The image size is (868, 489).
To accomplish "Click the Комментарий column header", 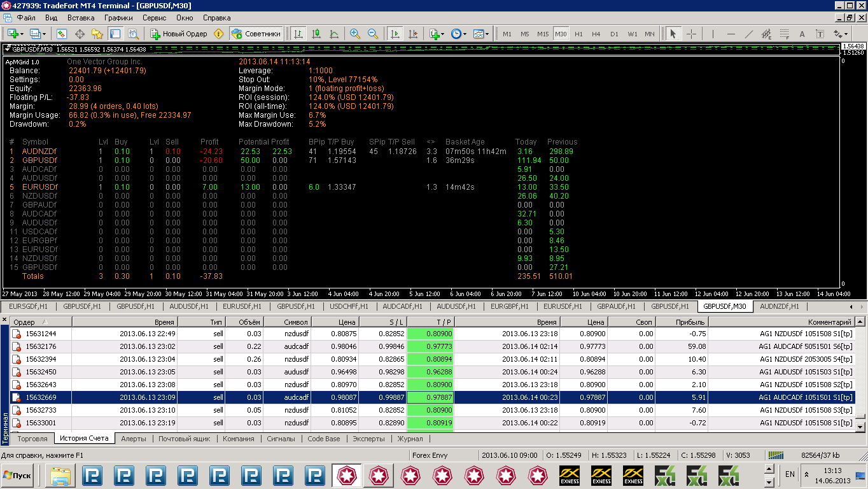I will coord(781,322).
